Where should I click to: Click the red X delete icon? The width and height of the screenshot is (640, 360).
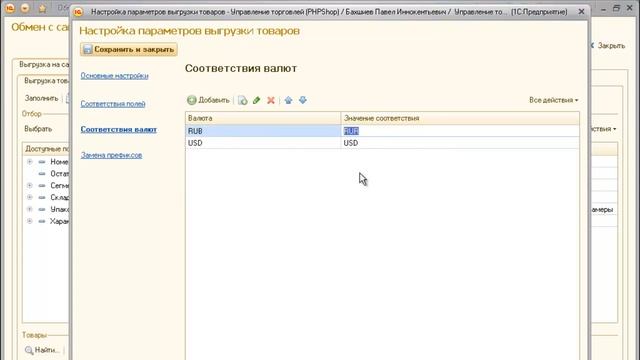click(271, 100)
